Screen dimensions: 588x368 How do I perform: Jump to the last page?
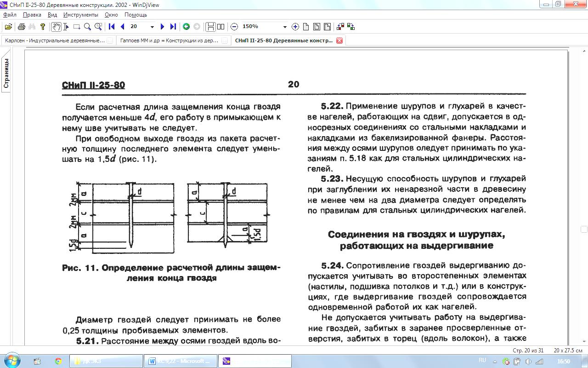[173, 27]
